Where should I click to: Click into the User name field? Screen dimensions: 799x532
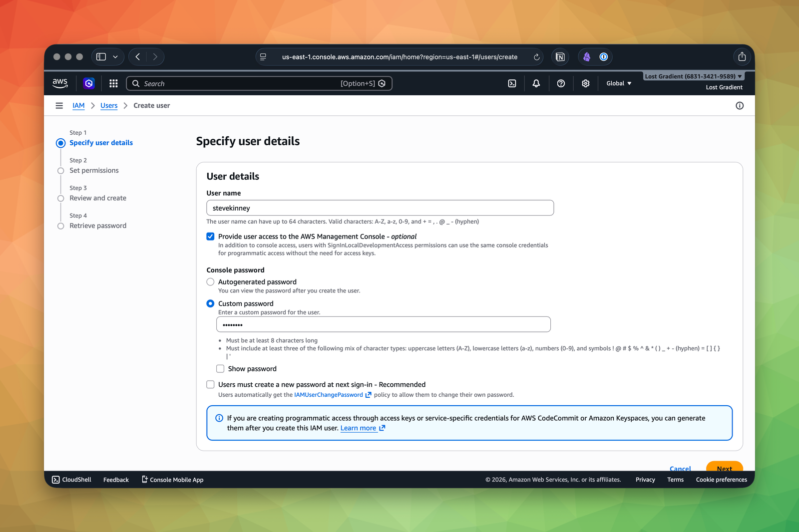[x=380, y=208]
